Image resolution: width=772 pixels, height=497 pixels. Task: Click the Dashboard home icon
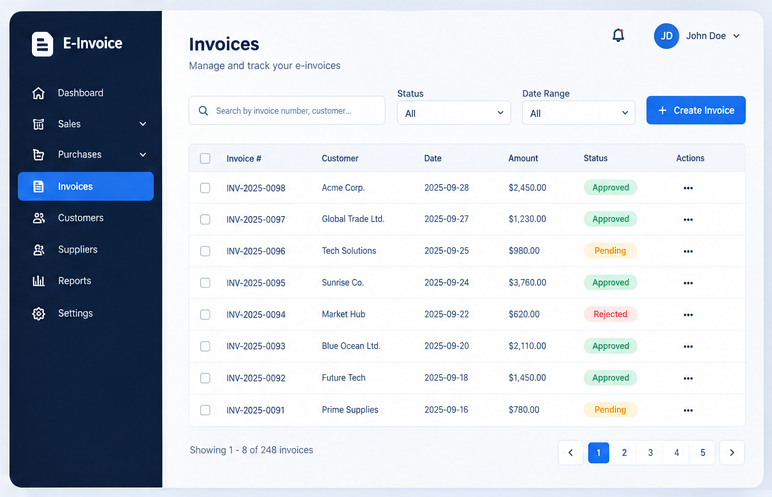38,93
